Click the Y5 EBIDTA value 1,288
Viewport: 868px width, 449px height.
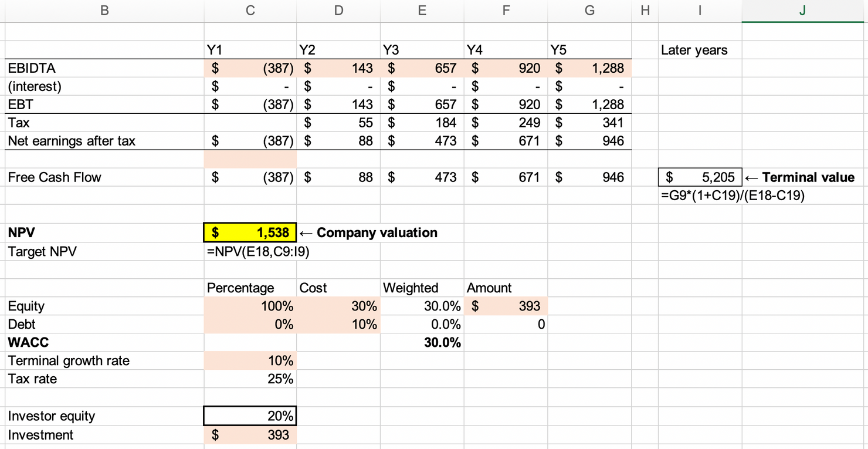pyautogui.click(x=590, y=68)
